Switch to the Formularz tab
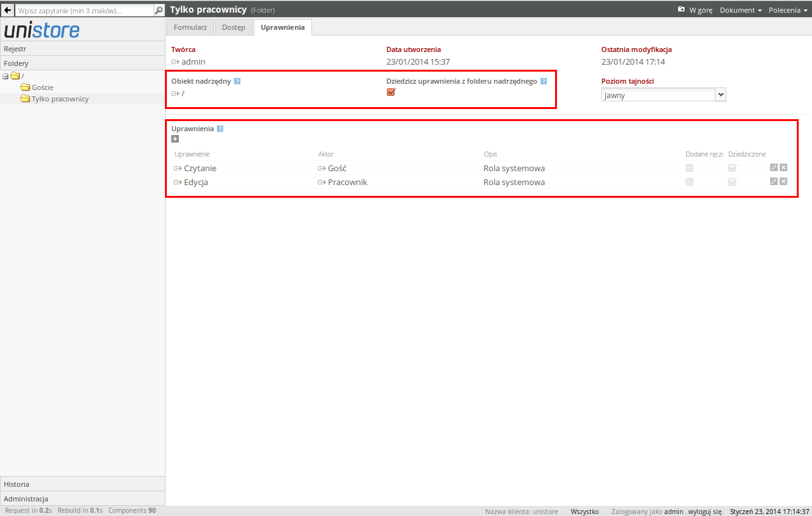 190,27
